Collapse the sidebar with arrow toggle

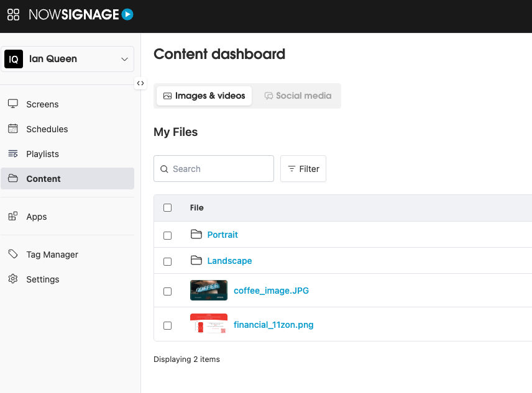tap(140, 83)
